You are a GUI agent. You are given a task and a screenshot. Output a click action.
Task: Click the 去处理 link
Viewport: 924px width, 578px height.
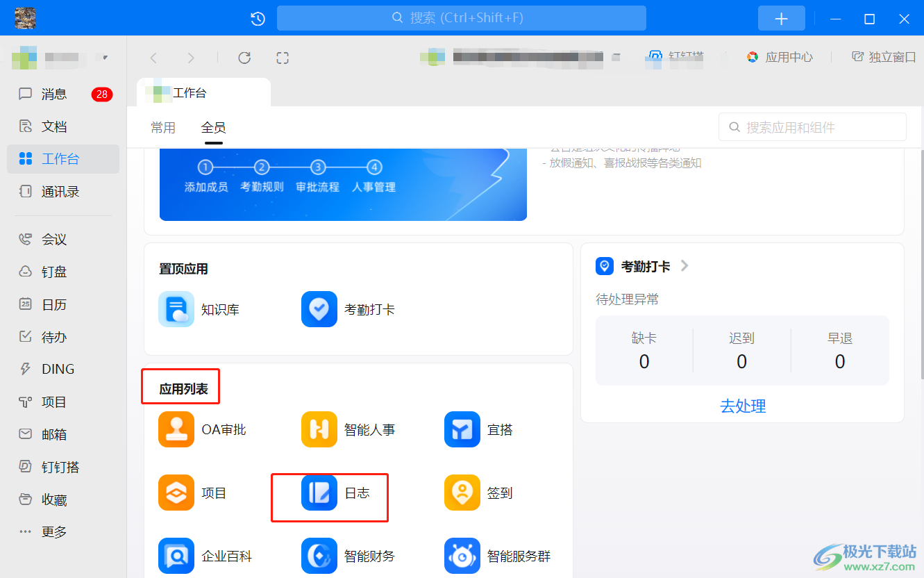743,406
